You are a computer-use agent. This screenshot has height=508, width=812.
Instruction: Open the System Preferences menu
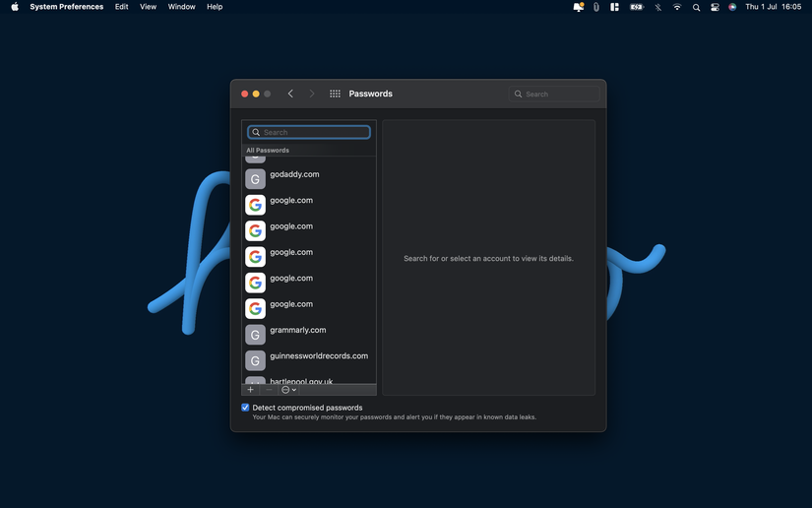(x=67, y=7)
